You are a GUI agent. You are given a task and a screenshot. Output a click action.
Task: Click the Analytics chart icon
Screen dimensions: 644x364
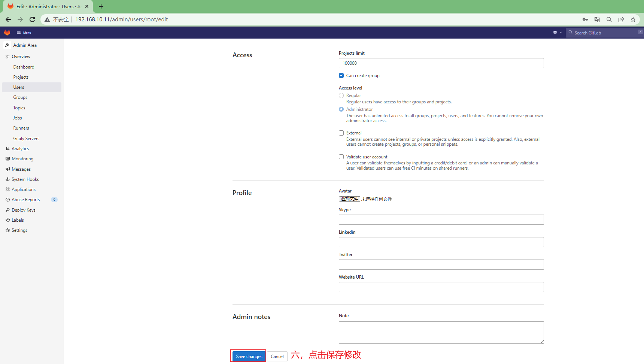(x=7, y=149)
